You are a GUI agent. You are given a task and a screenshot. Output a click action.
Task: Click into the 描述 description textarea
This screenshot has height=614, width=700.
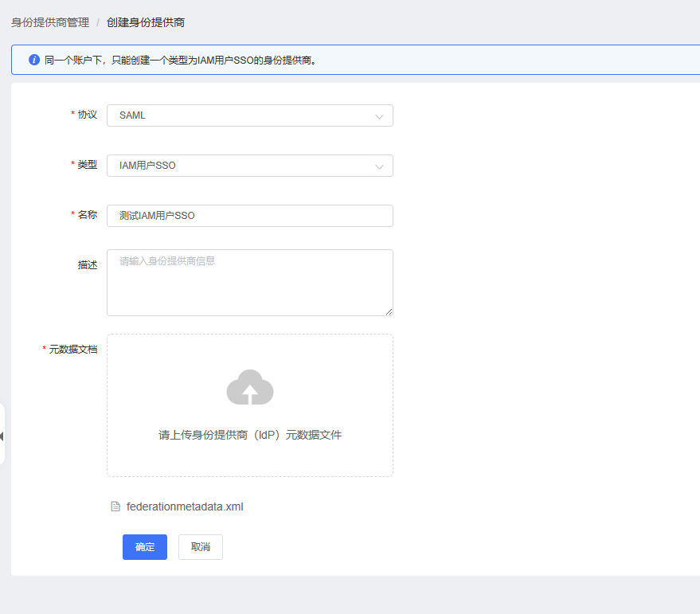tap(249, 282)
